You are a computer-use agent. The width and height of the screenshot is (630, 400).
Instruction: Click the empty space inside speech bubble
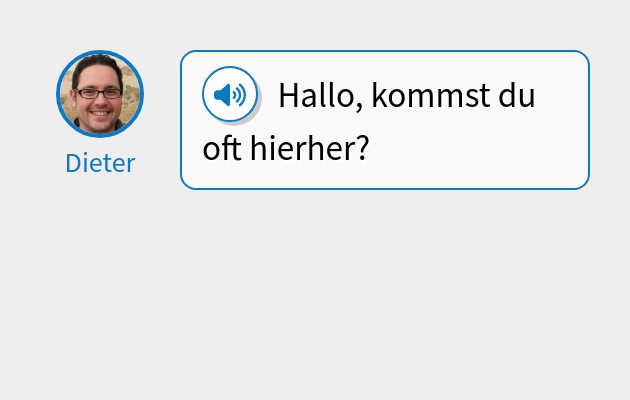480,150
